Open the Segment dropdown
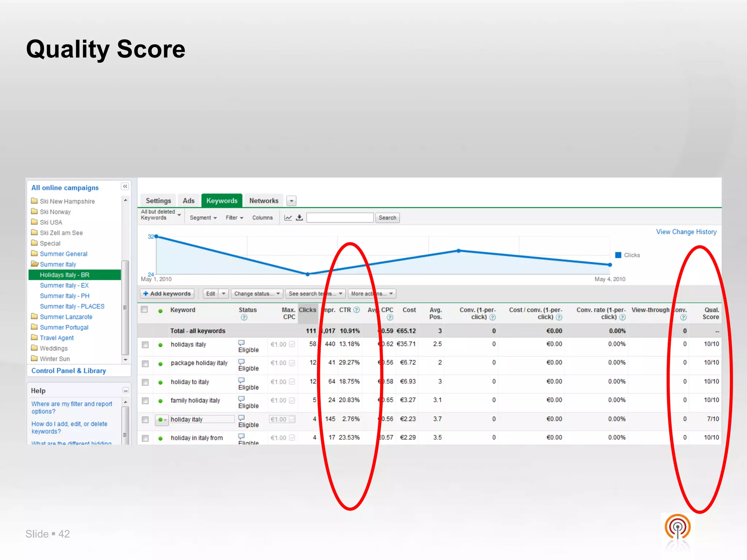 pyautogui.click(x=203, y=218)
